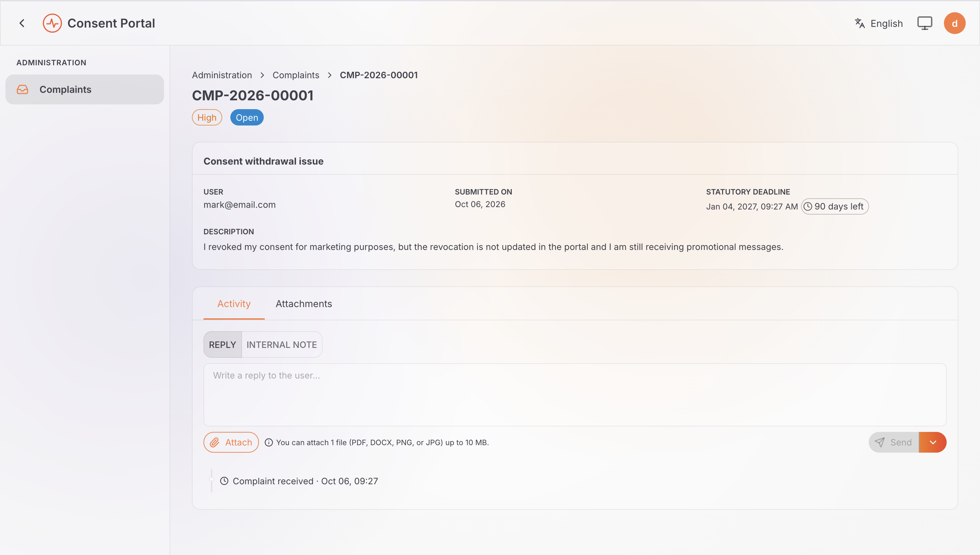This screenshot has height=555, width=980.
Task: Click the '90 days left' badge text
Action: coord(838,206)
